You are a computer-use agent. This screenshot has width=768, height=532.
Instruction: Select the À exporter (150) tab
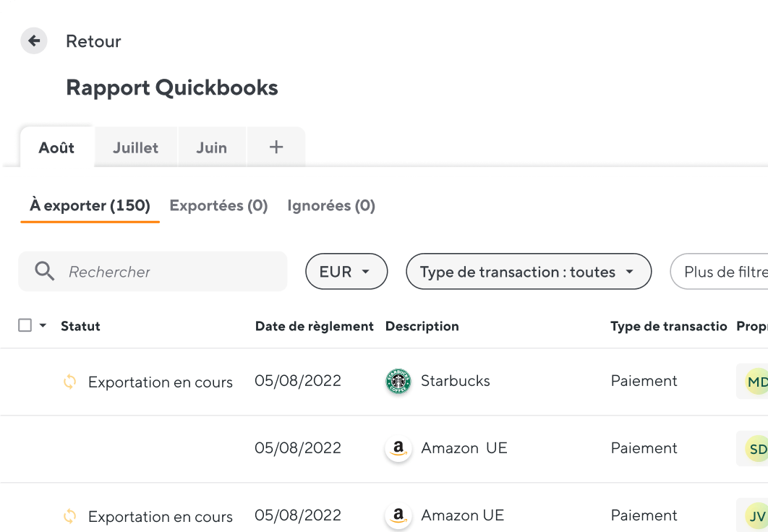coord(90,205)
